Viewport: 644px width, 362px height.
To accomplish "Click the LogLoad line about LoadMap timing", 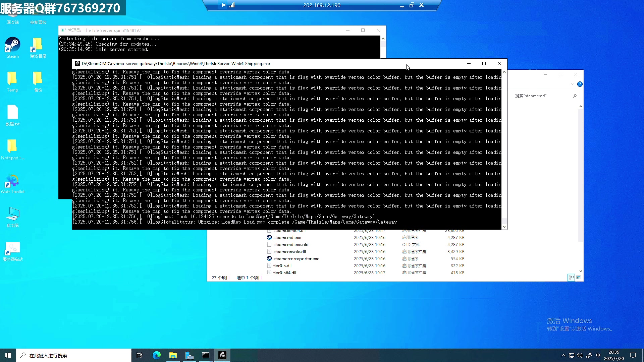I will coord(224,217).
